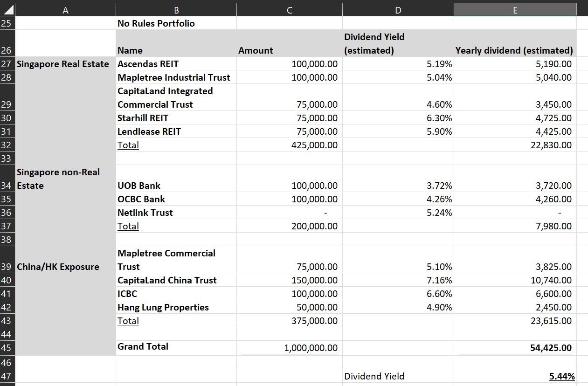
Task: Select the 'Mapletree Industrial Trust' cell
Action: [176, 78]
